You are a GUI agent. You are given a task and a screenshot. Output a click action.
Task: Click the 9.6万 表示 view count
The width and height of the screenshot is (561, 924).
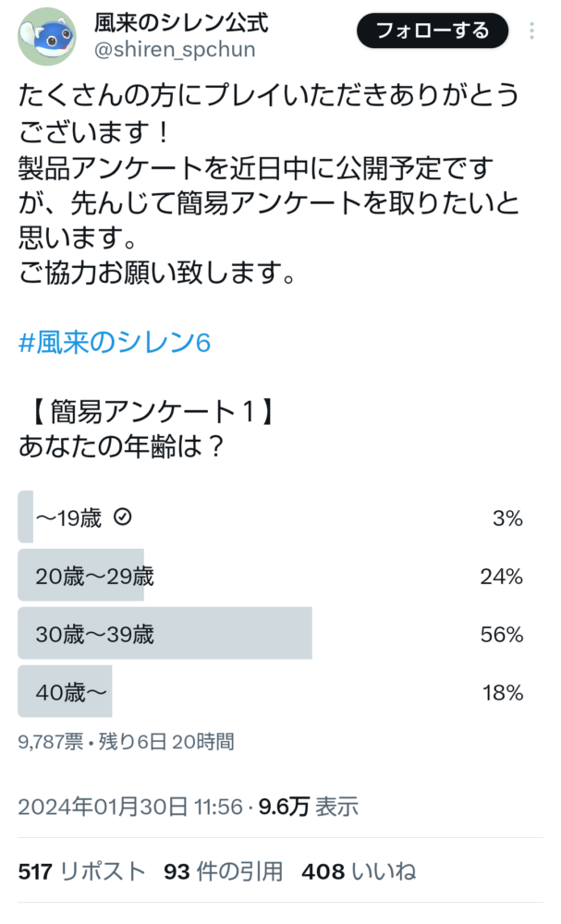[308, 806]
